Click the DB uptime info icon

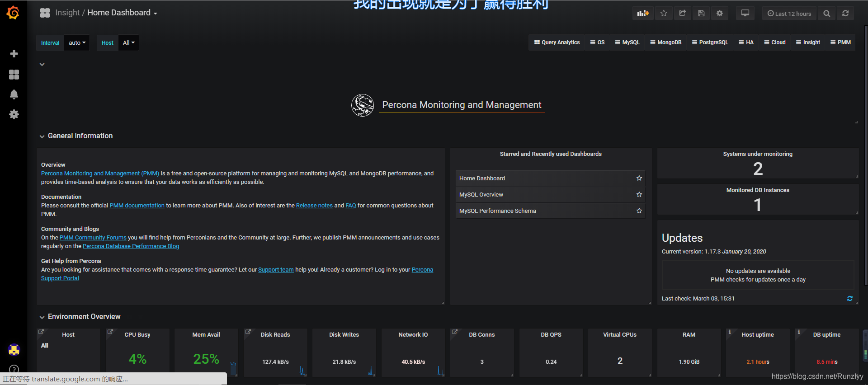(x=799, y=332)
